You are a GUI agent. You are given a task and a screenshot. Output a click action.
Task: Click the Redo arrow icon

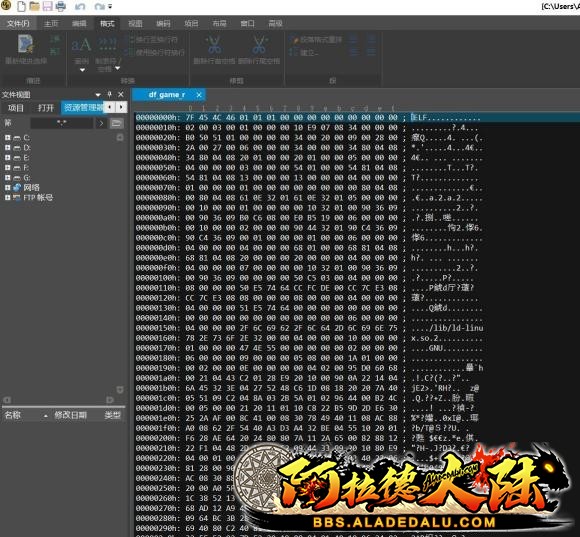tap(99, 7)
